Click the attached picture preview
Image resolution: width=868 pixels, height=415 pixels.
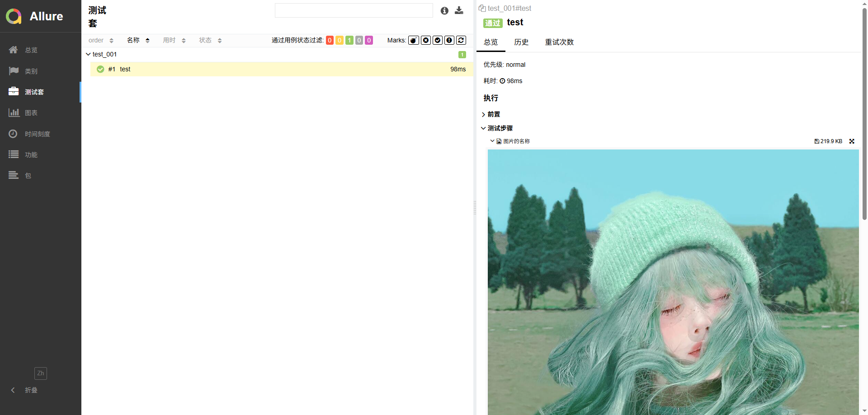pyautogui.click(x=673, y=282)
